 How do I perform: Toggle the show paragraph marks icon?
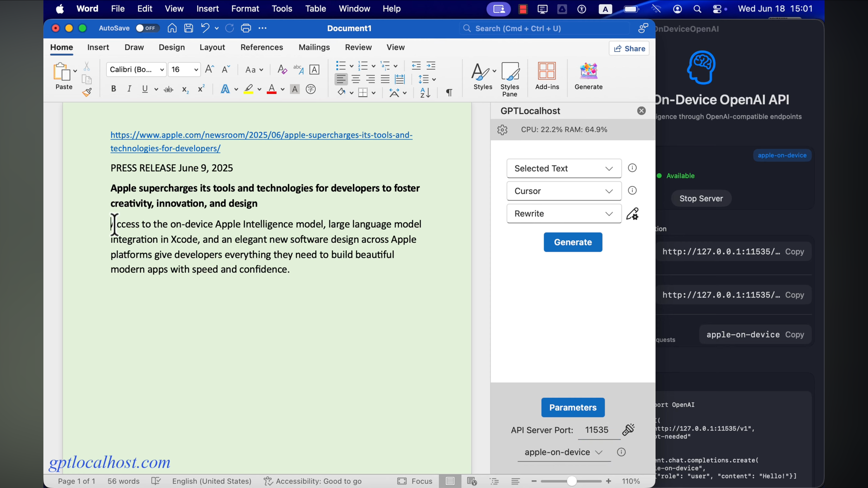tap(449, 93)
